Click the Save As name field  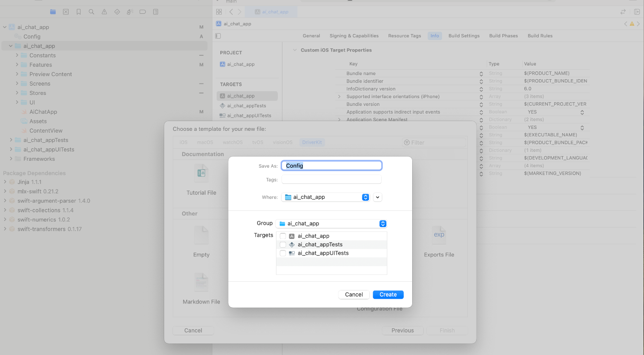click(x=332, y=166)
